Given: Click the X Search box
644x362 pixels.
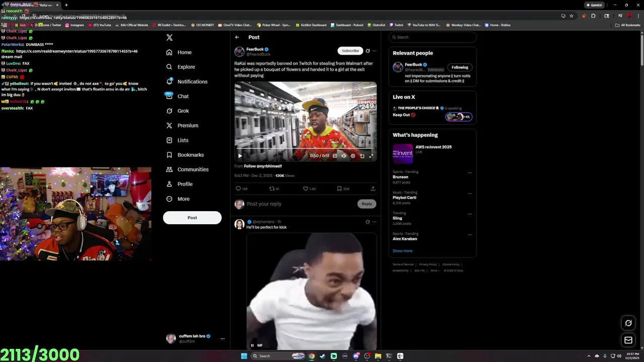Looking at the screenshot, I should point(433,37).
